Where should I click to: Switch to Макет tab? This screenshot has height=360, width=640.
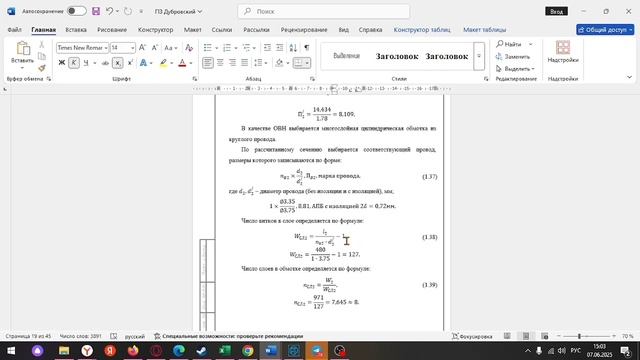coord(192,30)
